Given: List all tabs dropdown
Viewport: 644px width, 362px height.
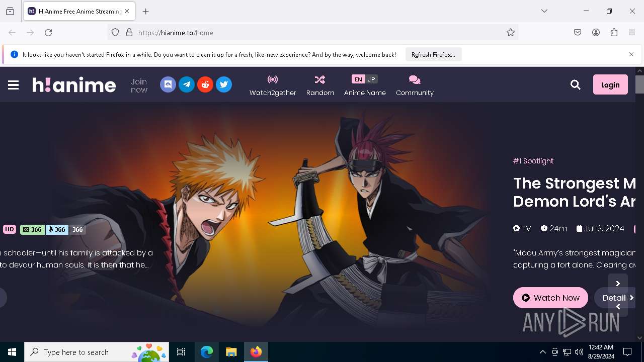Looking at the screenshot, I should [x=544, y=11].
